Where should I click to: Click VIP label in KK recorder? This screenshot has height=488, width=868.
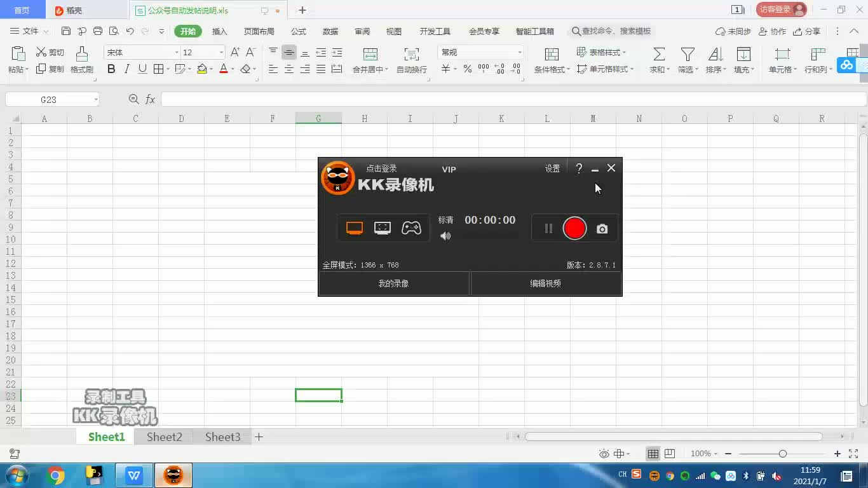449,169
